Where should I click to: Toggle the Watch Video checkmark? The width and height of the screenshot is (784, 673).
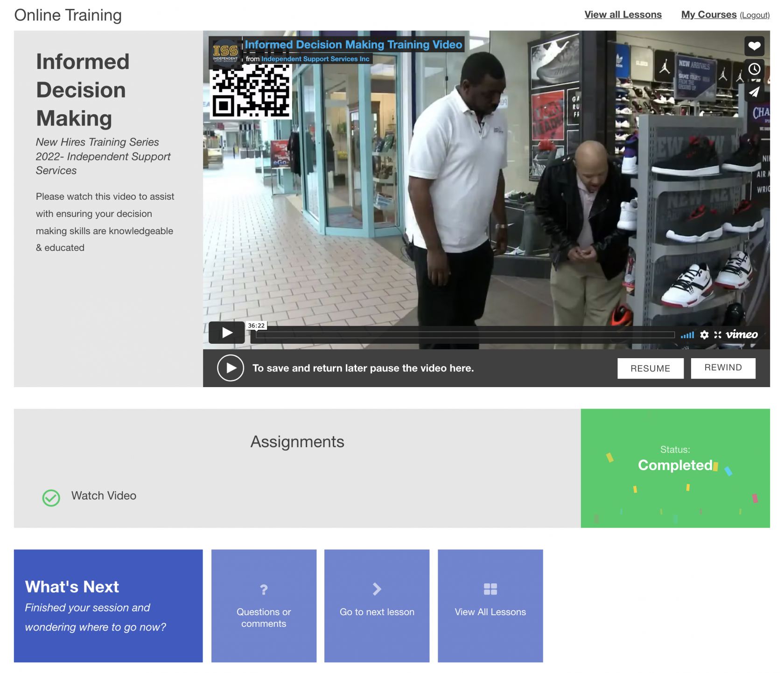click(x=51, y=498)
